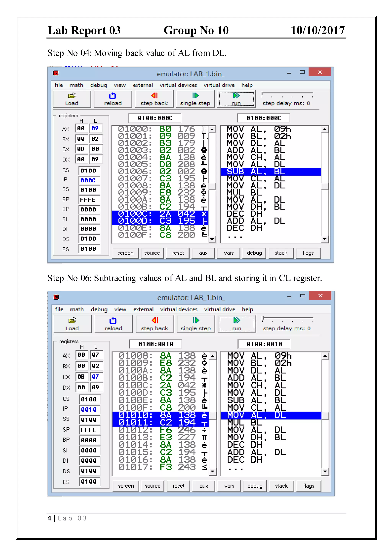Screen dimensions: 392x555
Task: Click step delay slider in lower emulator
Action: click(x=288, y=319)
